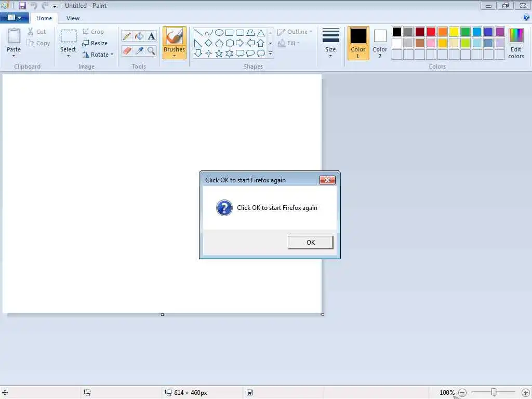This screenshot has width=532, height=399.
Task: Pick the orange color swatch
Action: (x=443, y=32)
